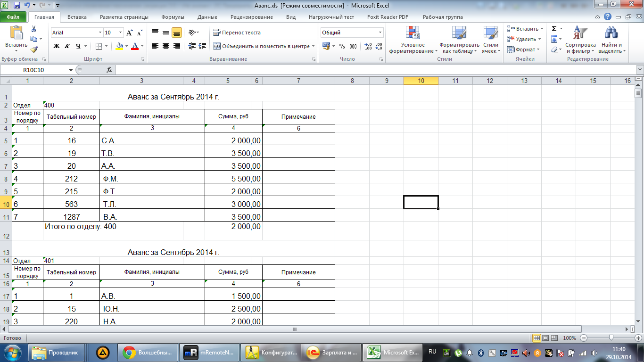Click the insert function fx icon
The height and width of the screenshot is (362, 644).
tap(109, 70)
